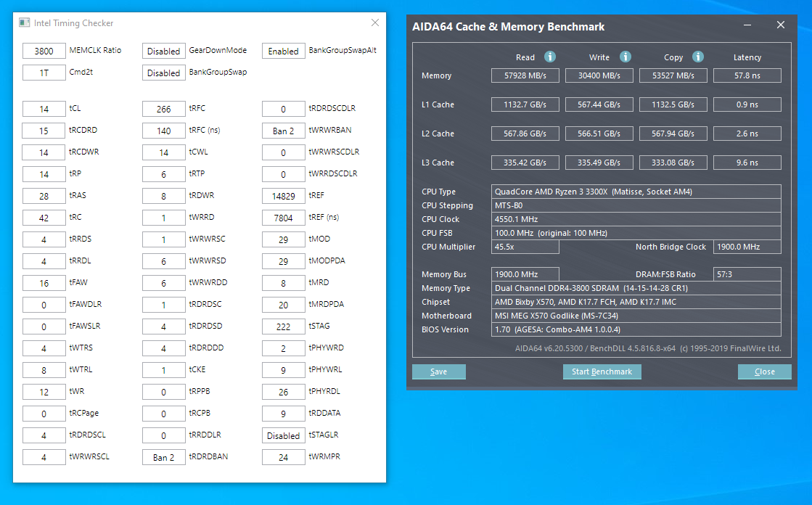Click the tSTAG value 222
Image resolution: width=812 pixels, height=505 pixels.
tap(283, 327)
